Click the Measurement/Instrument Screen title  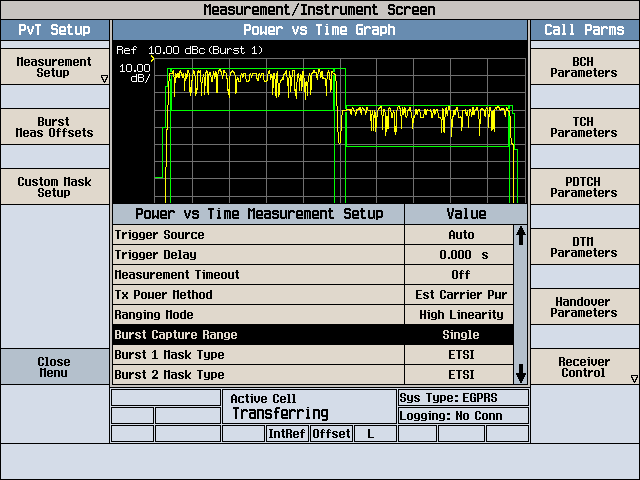coord(320,9)
